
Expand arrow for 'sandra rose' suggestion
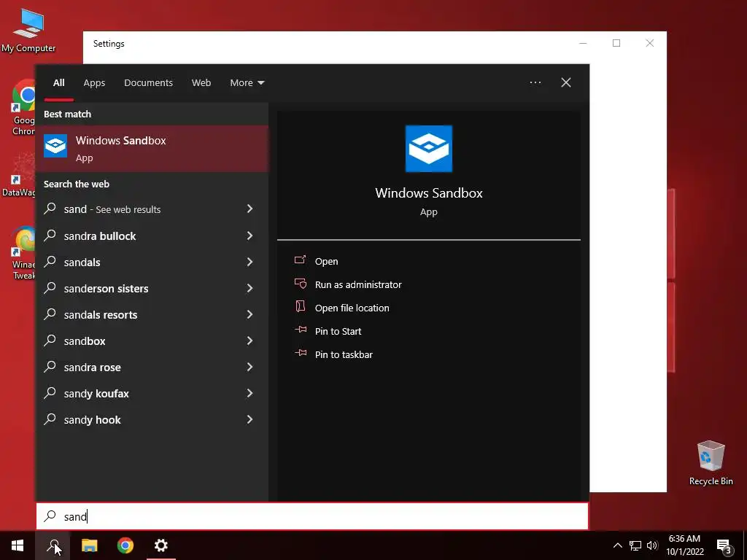coord(249,367)
